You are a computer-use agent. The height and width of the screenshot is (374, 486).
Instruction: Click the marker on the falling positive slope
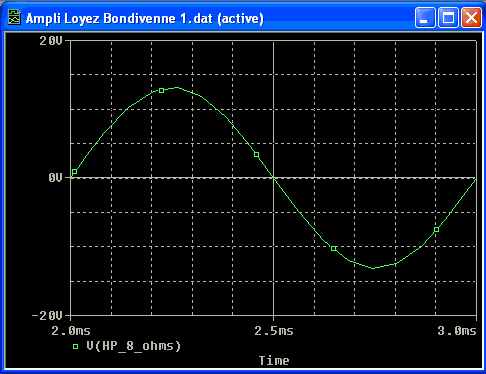(x=256, y=154)
